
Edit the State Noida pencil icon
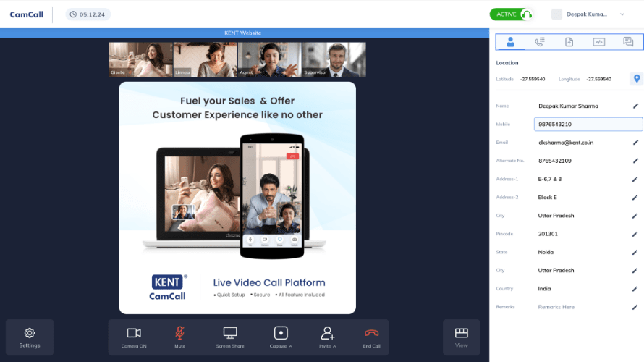[x=635, y=252]
